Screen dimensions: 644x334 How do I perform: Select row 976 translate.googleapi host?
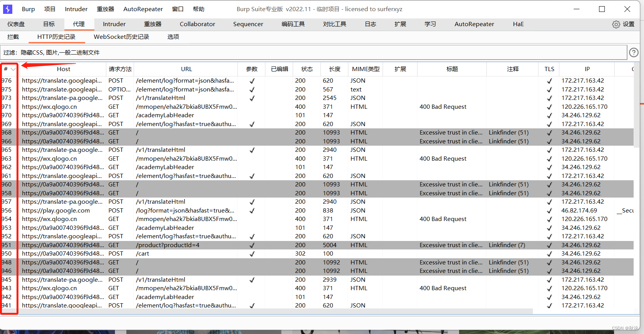coord(62,81)
